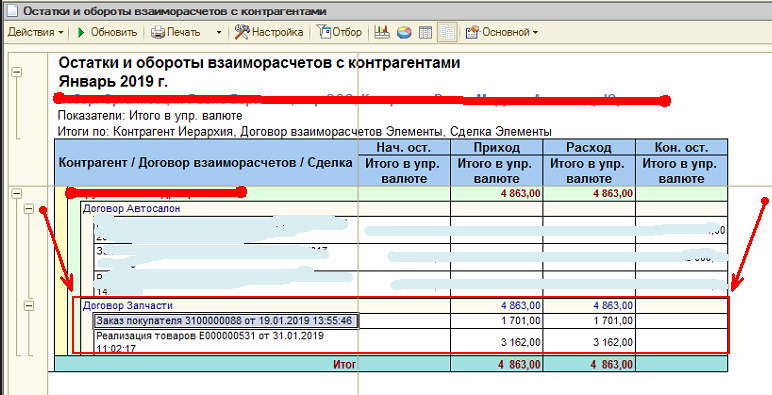Collapse the Договор Запчасти group

(x=29, y=306)
